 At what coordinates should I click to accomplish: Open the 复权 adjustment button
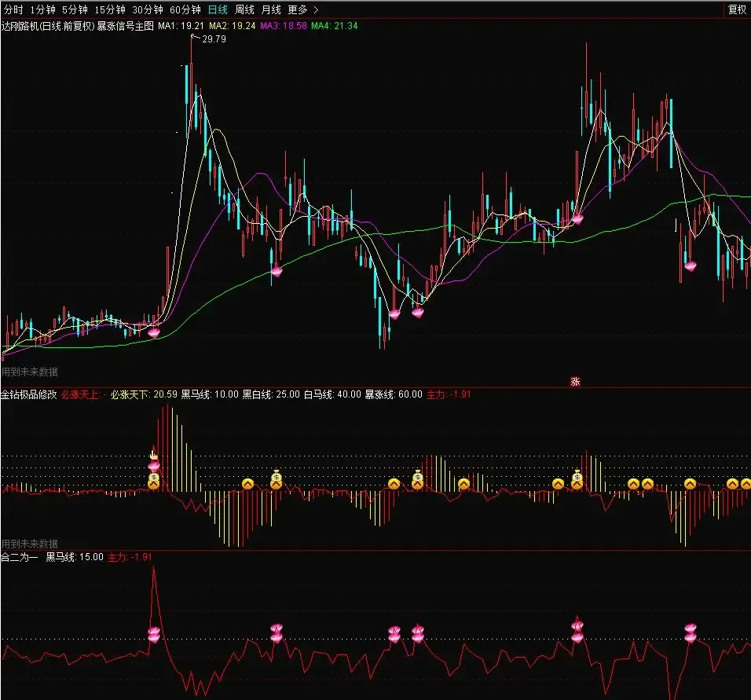tap(737, 9)
